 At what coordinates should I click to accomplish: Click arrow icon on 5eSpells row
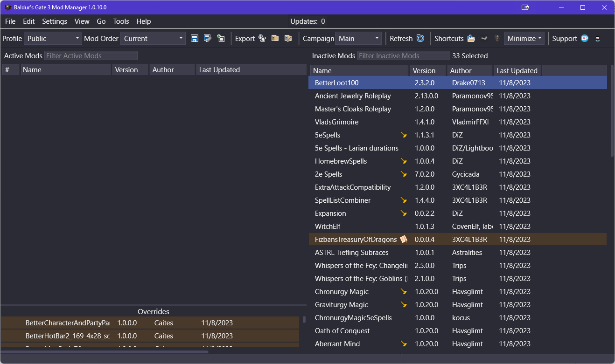tap(404, 135)
